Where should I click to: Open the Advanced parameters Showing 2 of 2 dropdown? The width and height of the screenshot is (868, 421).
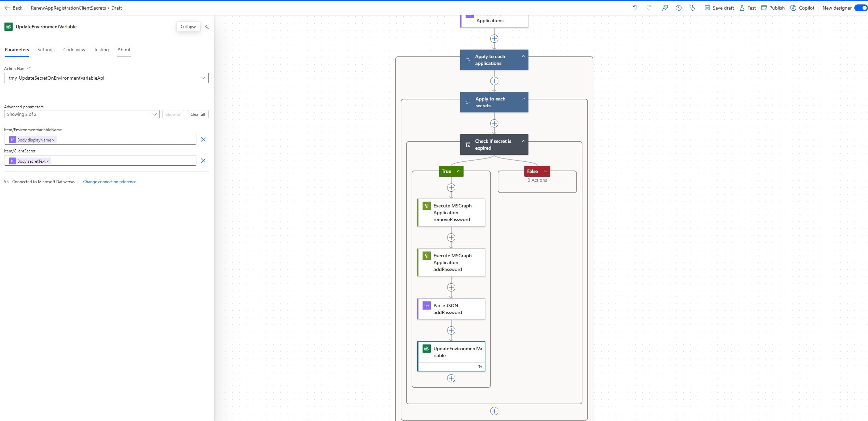click(x=82, y=114)
